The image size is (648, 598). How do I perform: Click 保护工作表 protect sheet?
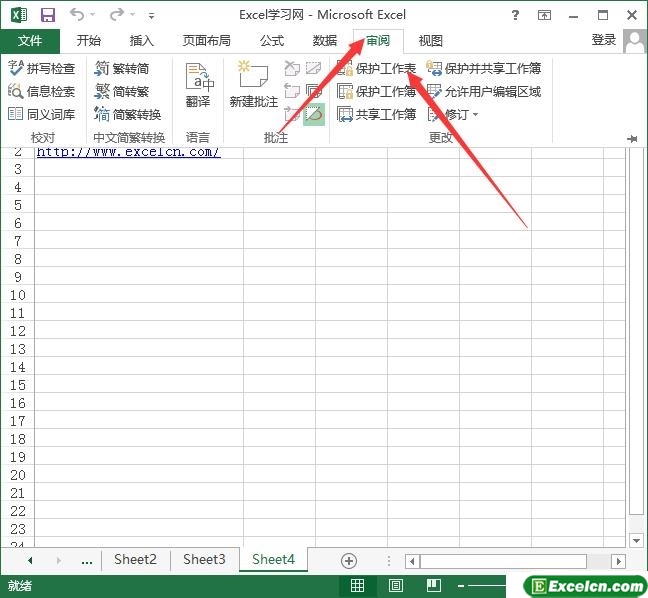coord(376,68)
